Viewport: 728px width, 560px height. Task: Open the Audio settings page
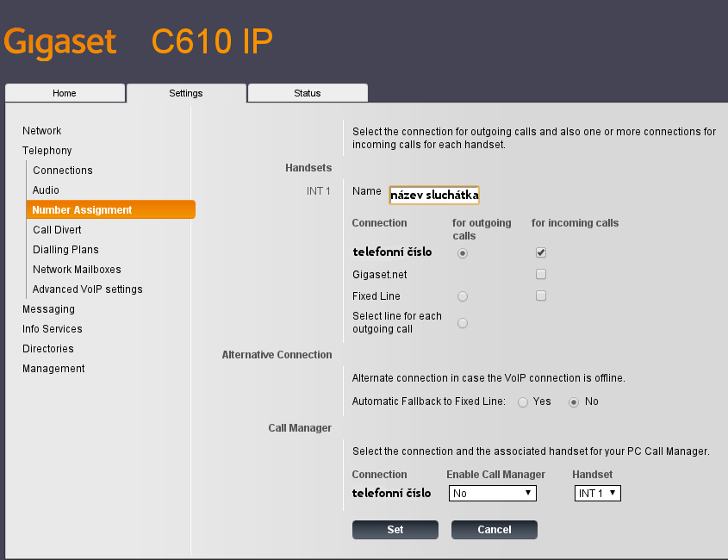point(46,190)
